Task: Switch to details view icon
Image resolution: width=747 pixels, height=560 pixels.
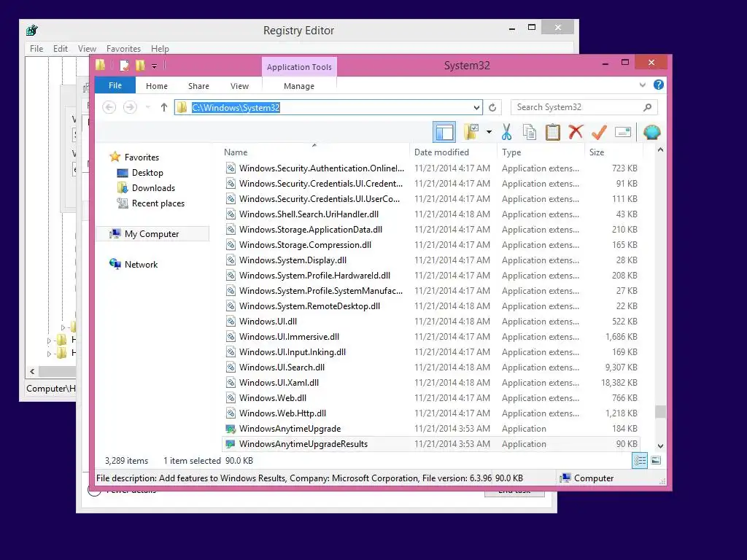Action: click(640, 461)
